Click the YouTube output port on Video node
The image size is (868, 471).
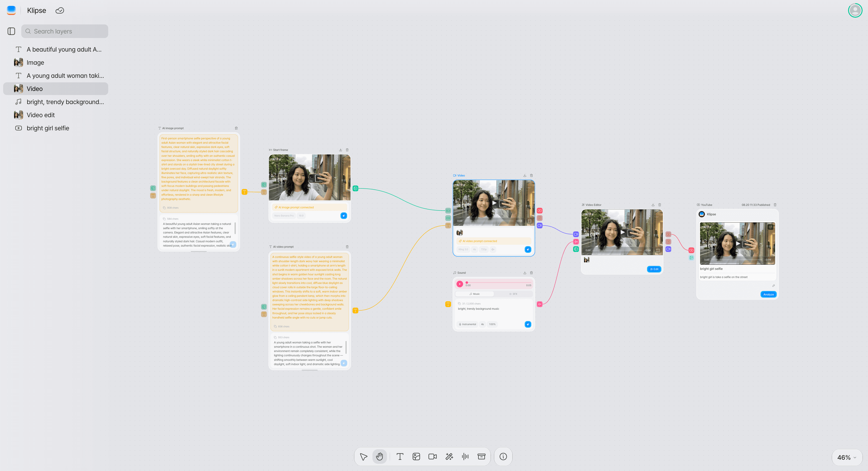click(540, 211)
